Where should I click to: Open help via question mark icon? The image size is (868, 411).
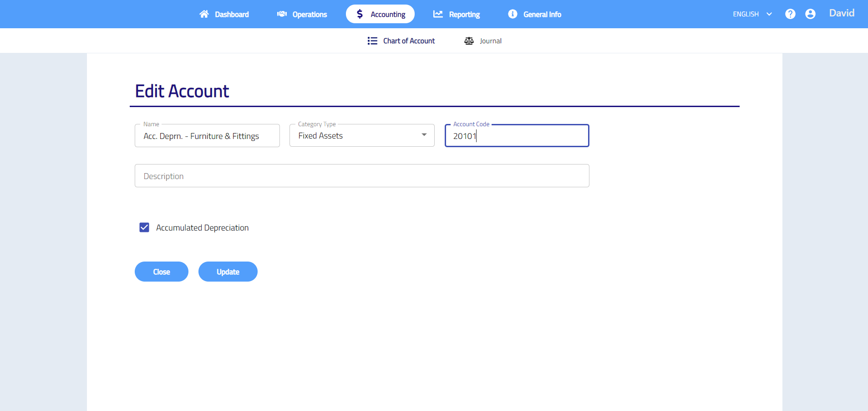pyautogui.click(x=790, y=14)
